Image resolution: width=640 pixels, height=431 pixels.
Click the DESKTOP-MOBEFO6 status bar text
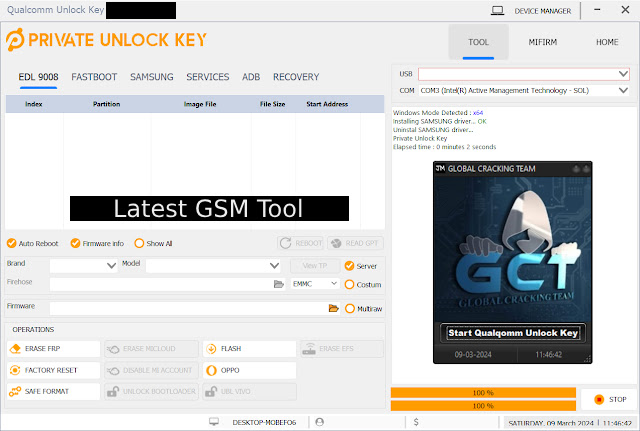[x=264, y=422]
